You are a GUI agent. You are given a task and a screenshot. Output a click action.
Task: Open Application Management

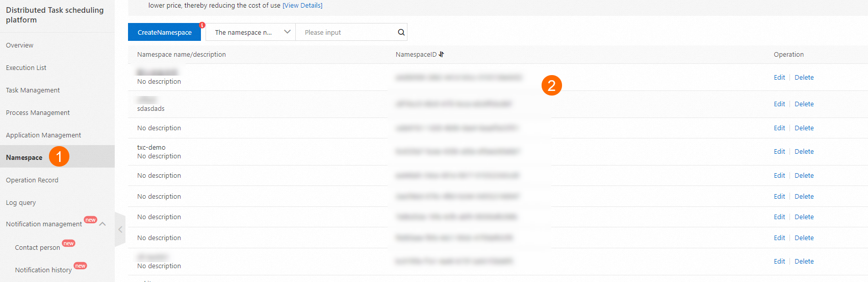tap(43, 135)
